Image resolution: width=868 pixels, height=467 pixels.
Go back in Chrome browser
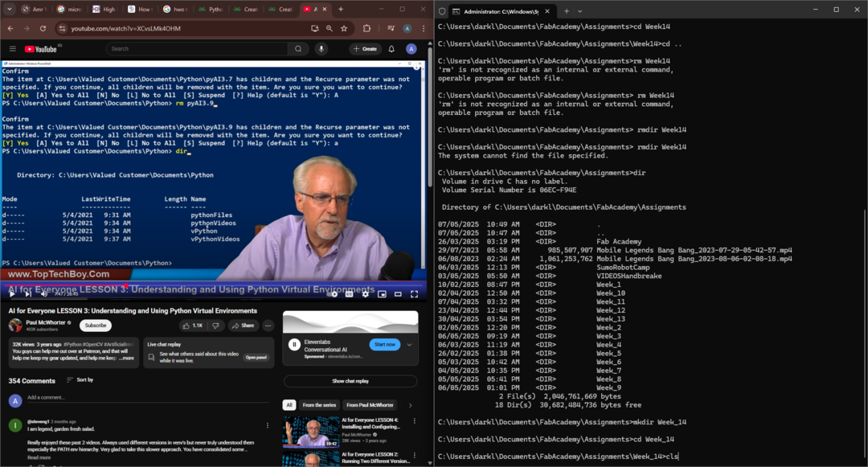[10, 28]
